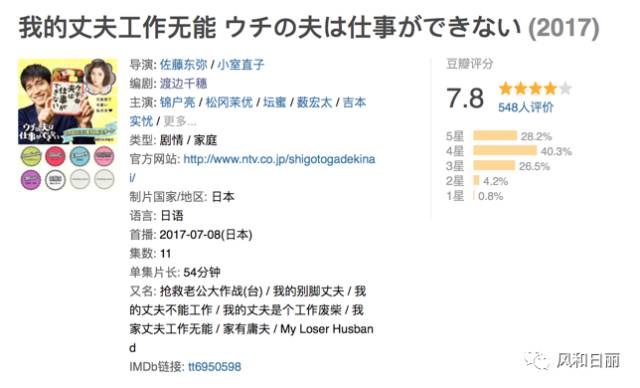Viewport: 640px width, 388px height.
Task: Click the teal blue round badge
Action: (x=80, y=156)
